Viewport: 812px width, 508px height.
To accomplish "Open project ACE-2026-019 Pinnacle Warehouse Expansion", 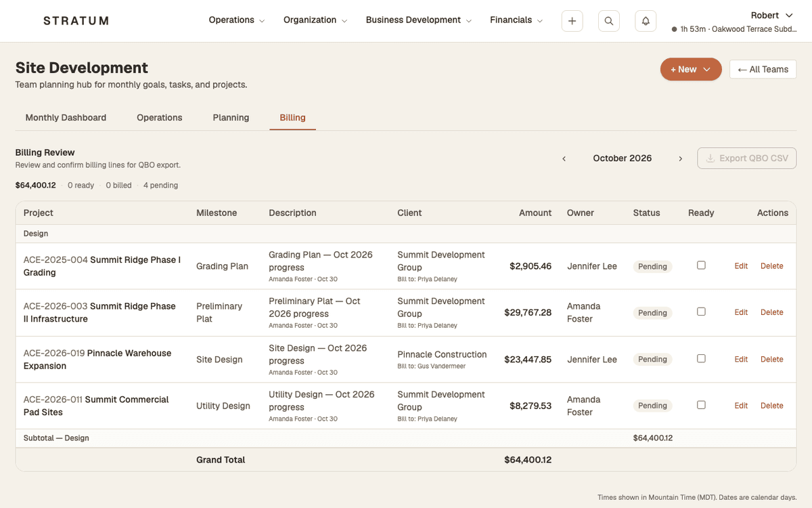I will tap(97, 360).
